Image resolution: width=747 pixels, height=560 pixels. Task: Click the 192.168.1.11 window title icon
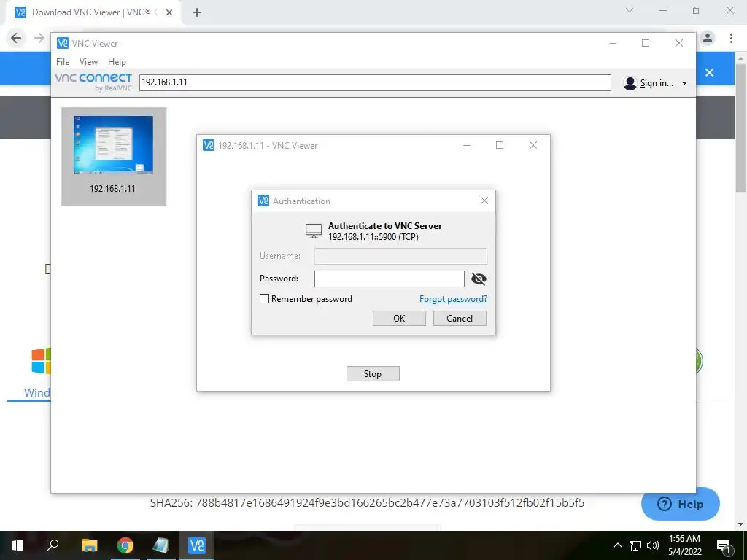(x=209, y=145)
